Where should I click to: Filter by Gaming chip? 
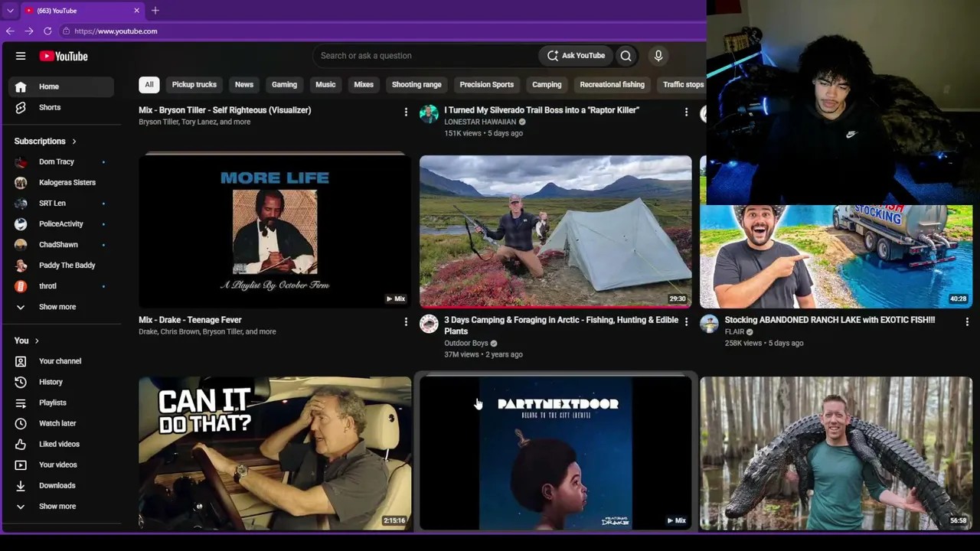coord(284,84)
